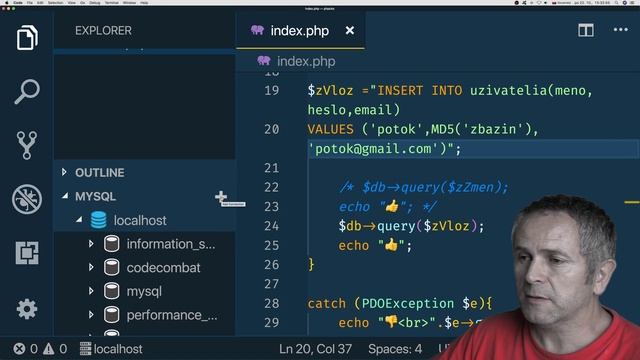The image size is (640, 360).
Task: Click Spaces: 4 indentation setting
Action: coord(395,349)
